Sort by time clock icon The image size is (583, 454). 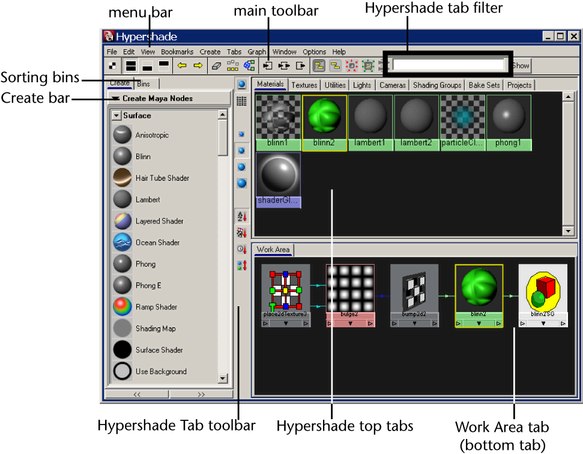pos(242,249)
